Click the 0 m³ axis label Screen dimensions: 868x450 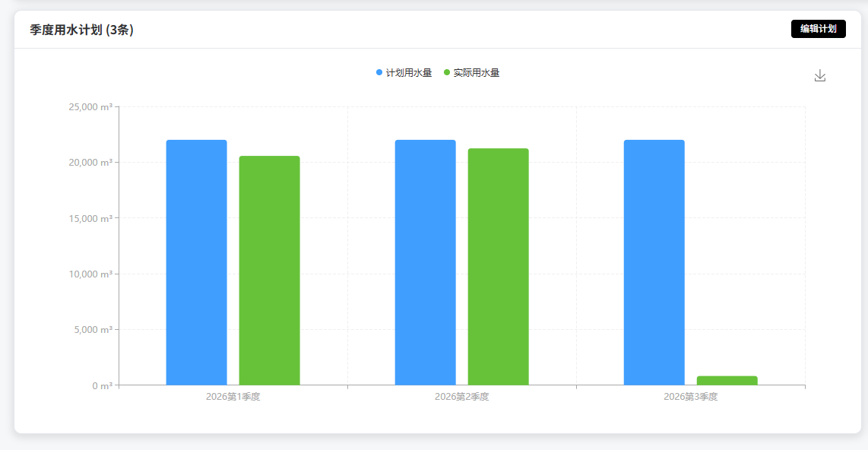click(x=103, y=386)
